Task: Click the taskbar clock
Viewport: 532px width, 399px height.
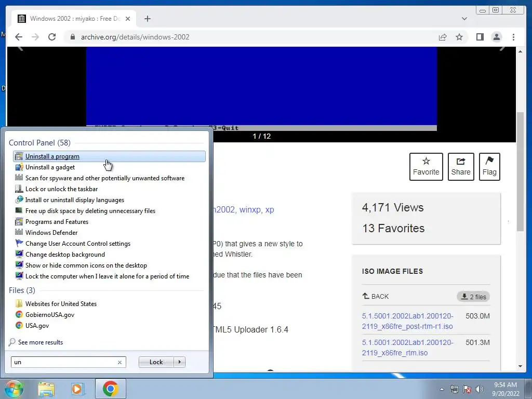Action: (x=506, y=389)
